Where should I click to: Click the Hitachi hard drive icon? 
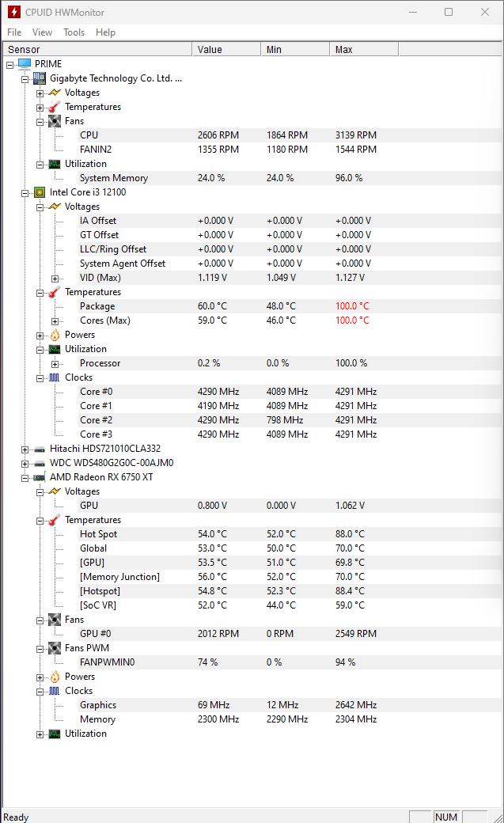coord(40,449)
